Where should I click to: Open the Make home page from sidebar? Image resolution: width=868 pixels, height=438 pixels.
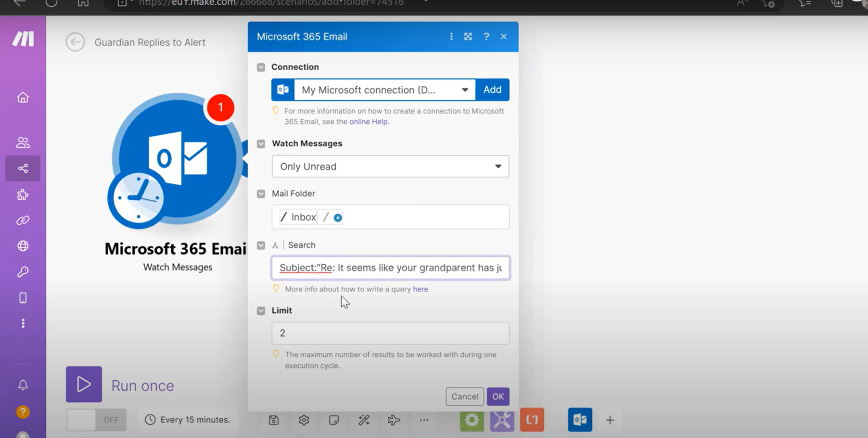pyautogui.click(x=23, y=98)
